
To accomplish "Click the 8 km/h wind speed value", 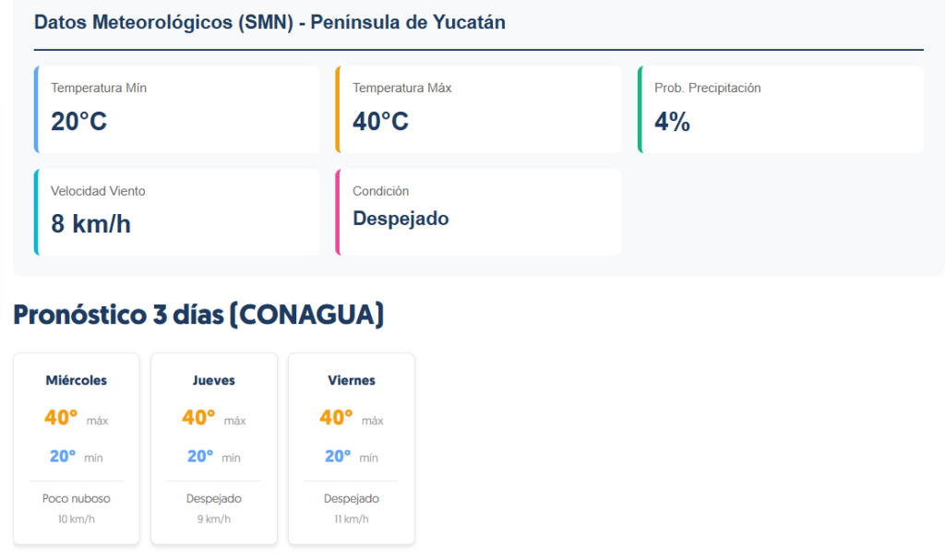I will [90, 224].
